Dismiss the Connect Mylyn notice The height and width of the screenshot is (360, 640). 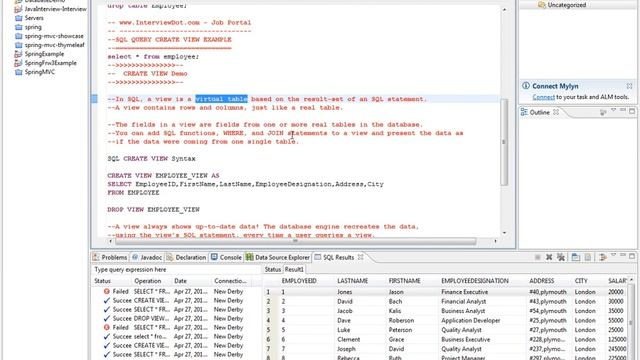click(629, 86)
